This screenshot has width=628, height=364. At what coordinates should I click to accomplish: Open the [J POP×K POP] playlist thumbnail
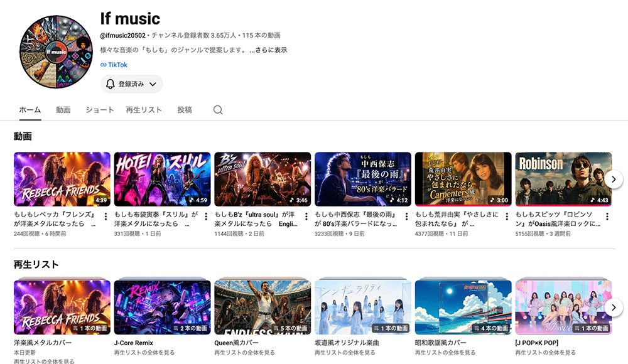coord(563,307)
